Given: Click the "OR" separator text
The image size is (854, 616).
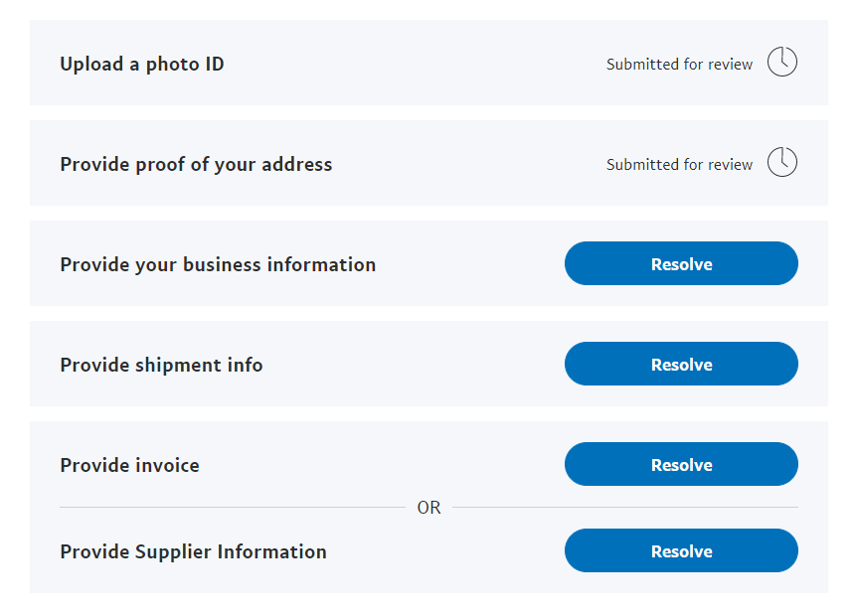Looking at the screenshot, I should pos(428,508).
